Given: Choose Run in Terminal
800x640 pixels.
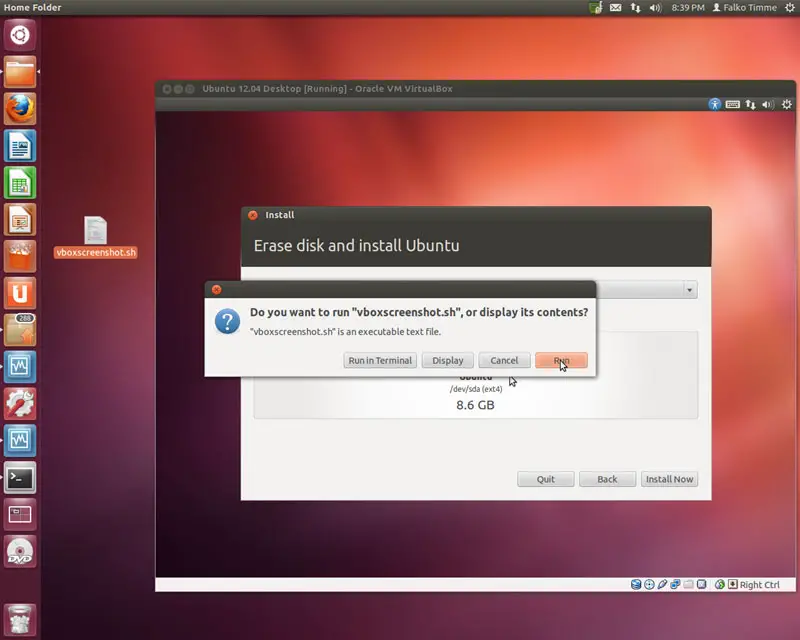Looking at the screenshot, I should [x=380, y=360].
